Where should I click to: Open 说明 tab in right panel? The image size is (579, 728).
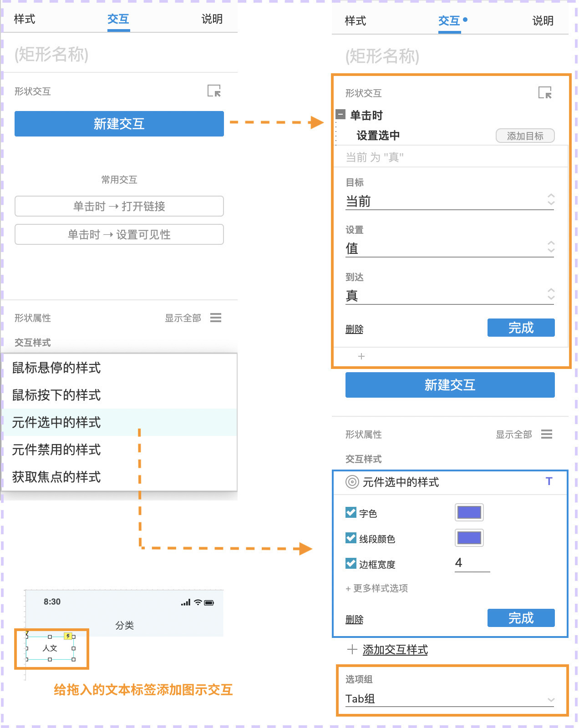coord(543,21)
